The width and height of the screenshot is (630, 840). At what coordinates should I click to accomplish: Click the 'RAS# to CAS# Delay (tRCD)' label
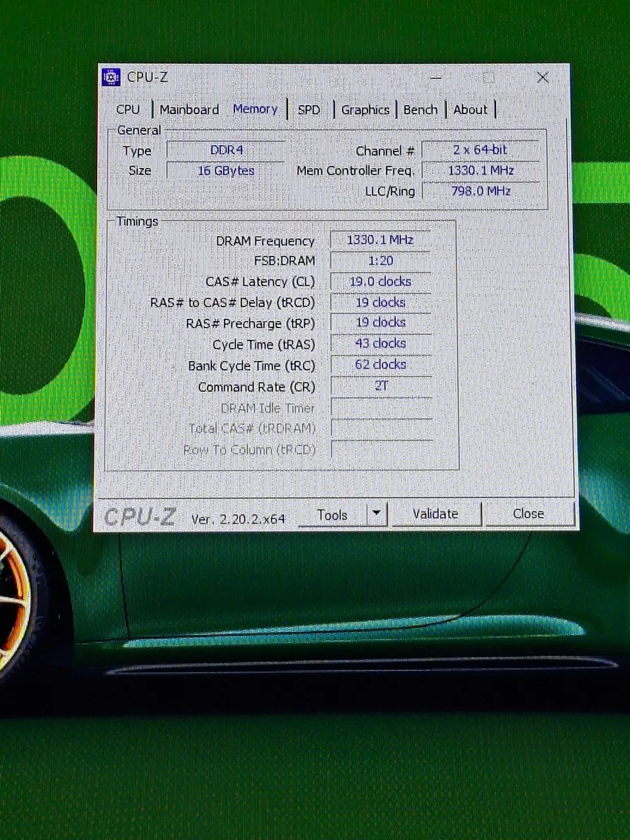pyautogui.click(x=232, y=303)
